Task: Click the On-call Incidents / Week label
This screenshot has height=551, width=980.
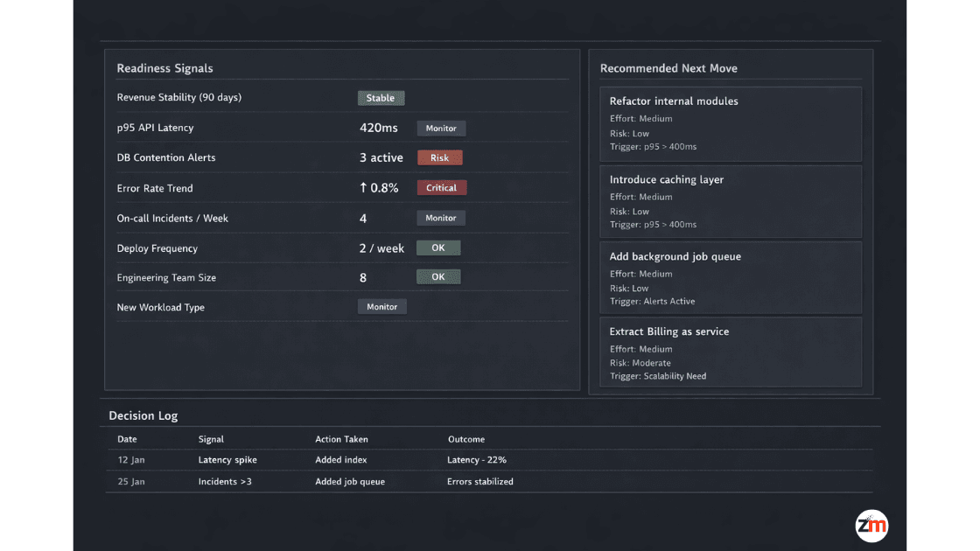Action: pos(172,218)
